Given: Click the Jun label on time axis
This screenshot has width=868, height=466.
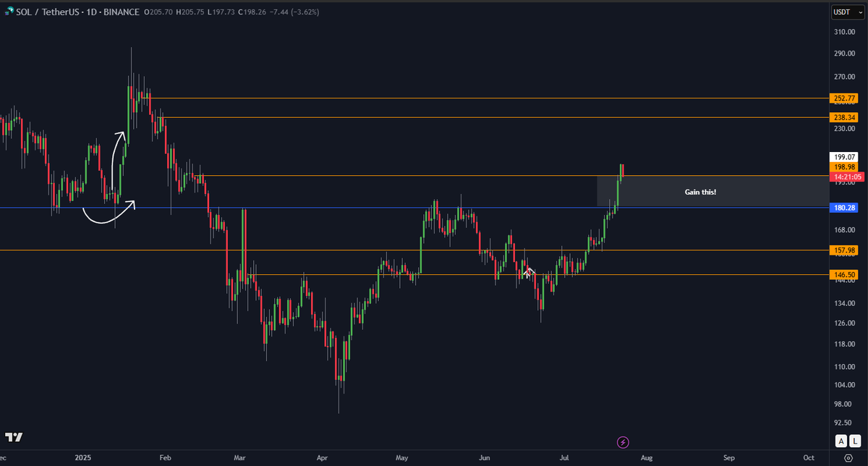Looking at the screenshot, I should click(485, 458).
